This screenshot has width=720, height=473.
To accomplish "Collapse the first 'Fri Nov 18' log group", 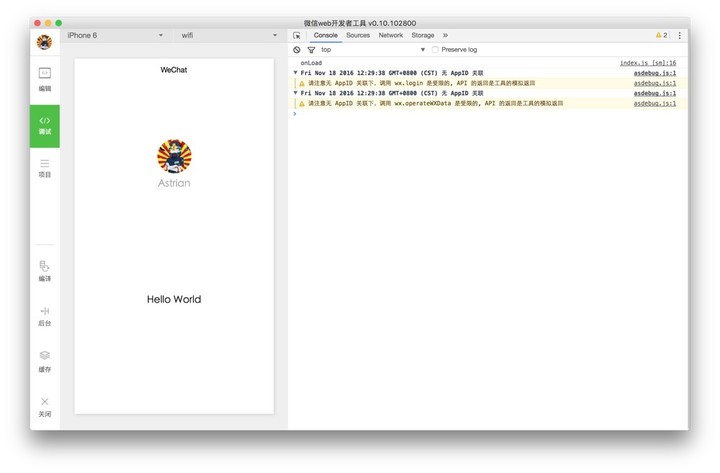I will point(295,73).
